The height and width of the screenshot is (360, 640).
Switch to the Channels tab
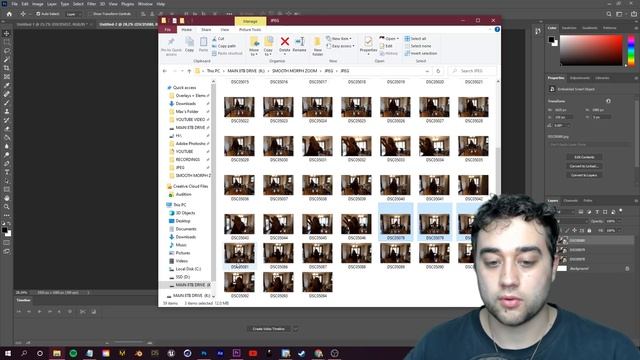point(571,200)
